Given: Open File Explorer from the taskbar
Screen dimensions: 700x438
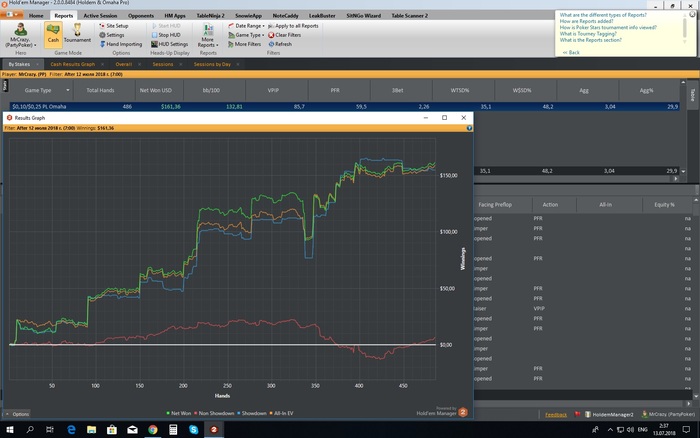Looking at the screenshot, I should (x=92, y=430).
